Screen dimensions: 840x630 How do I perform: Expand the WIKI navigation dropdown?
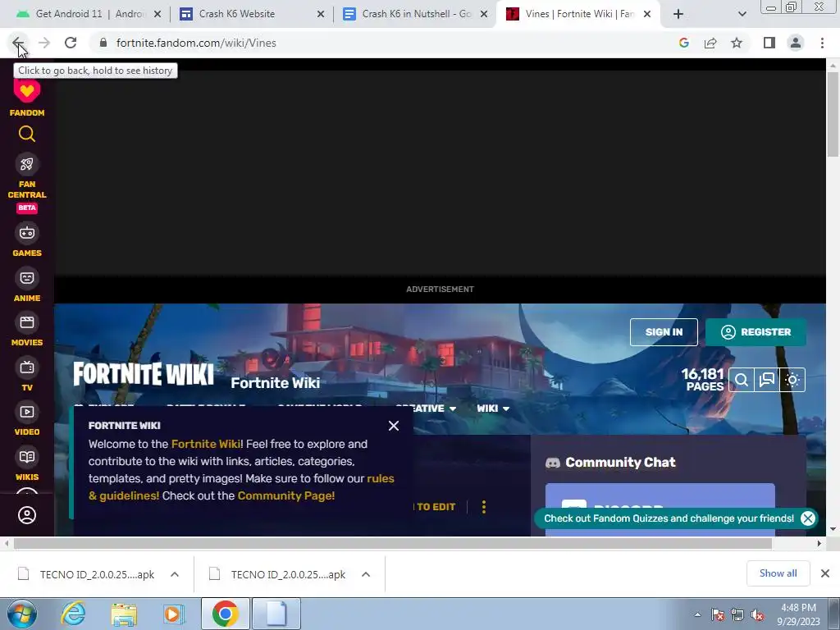493,409
